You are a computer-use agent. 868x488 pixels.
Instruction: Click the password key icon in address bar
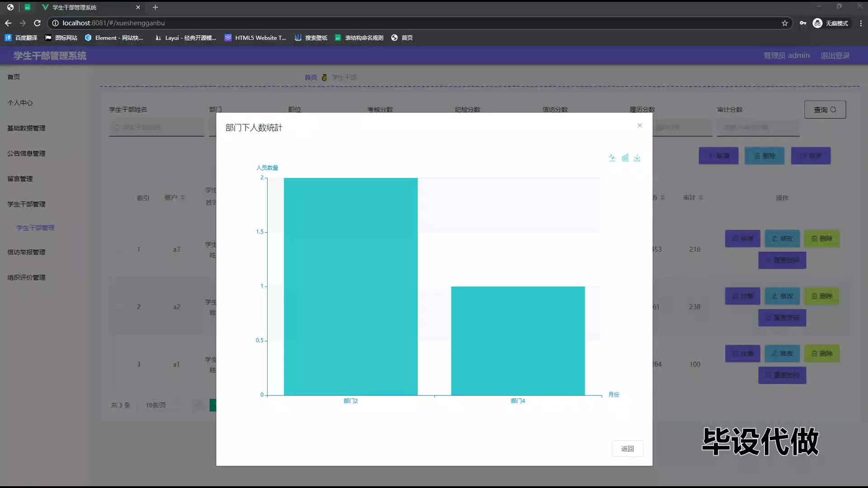coord(803,23)
